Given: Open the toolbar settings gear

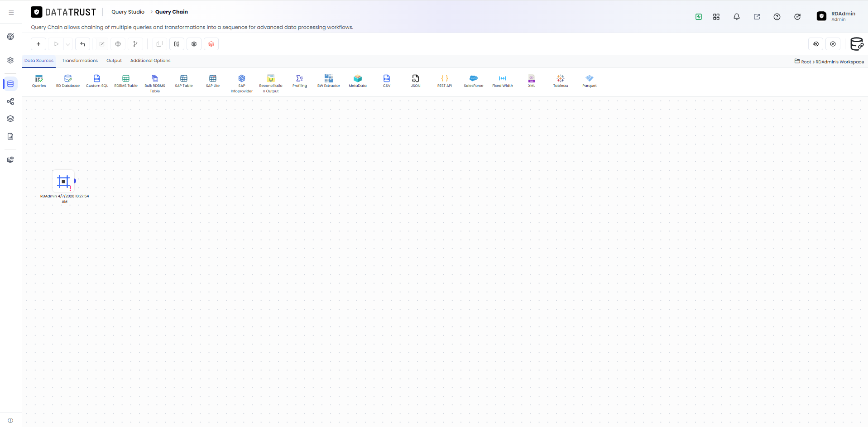Looking at the screenshot, I should [194, 44].
